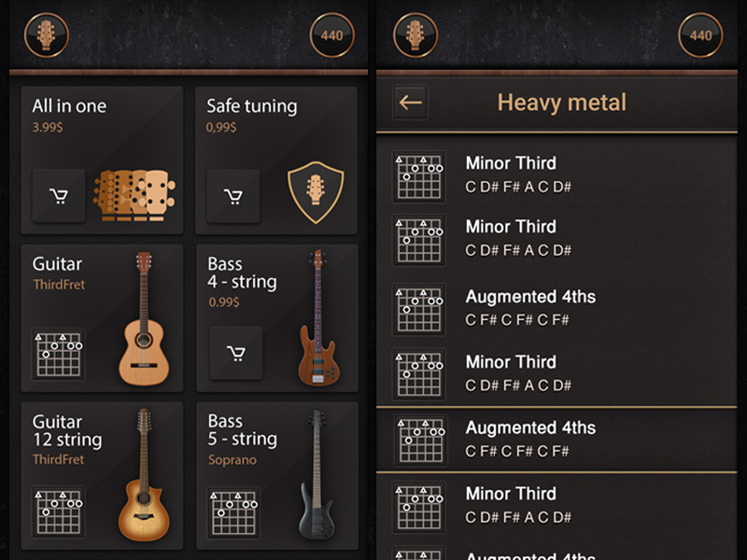Viewport: 747px width, 560px height.
Task: Tap the Safe tuning shield icon
Action: point(315,191)
